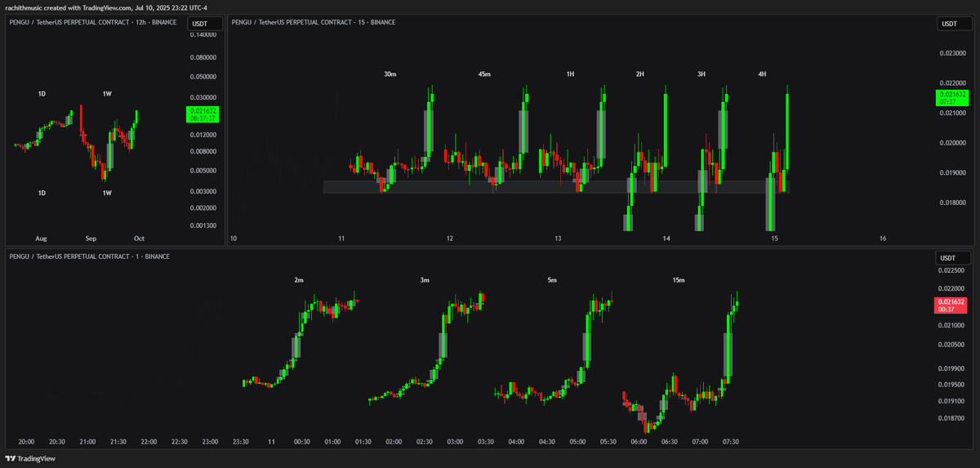Click the red 0.021632 label showing 00:37

point(952,305)
